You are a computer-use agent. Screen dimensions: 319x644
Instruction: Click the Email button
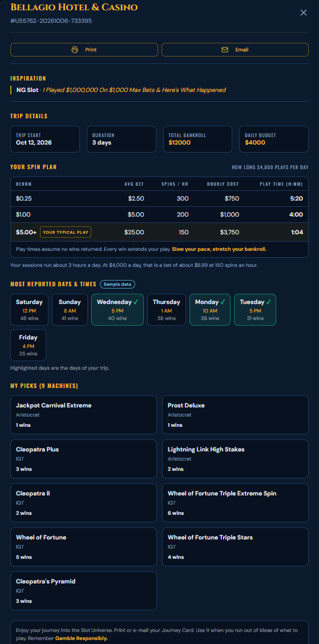coord(235,50)
